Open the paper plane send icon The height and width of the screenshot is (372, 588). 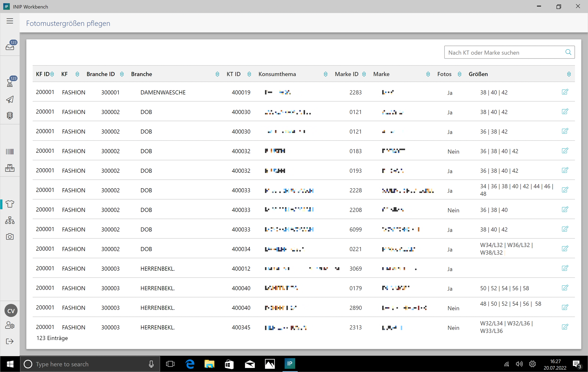pos(10,99)
